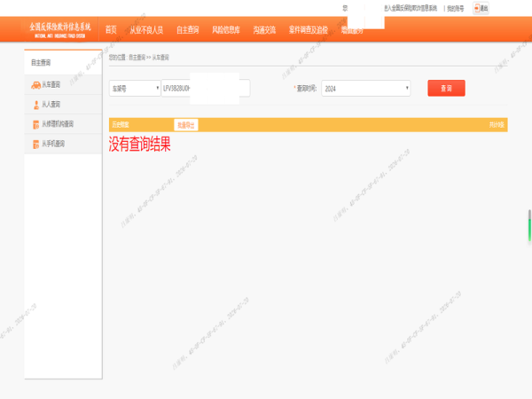Click the phone icon beside 从手机查询
This screenshot has height=399, width=532.
coord(36,144)
